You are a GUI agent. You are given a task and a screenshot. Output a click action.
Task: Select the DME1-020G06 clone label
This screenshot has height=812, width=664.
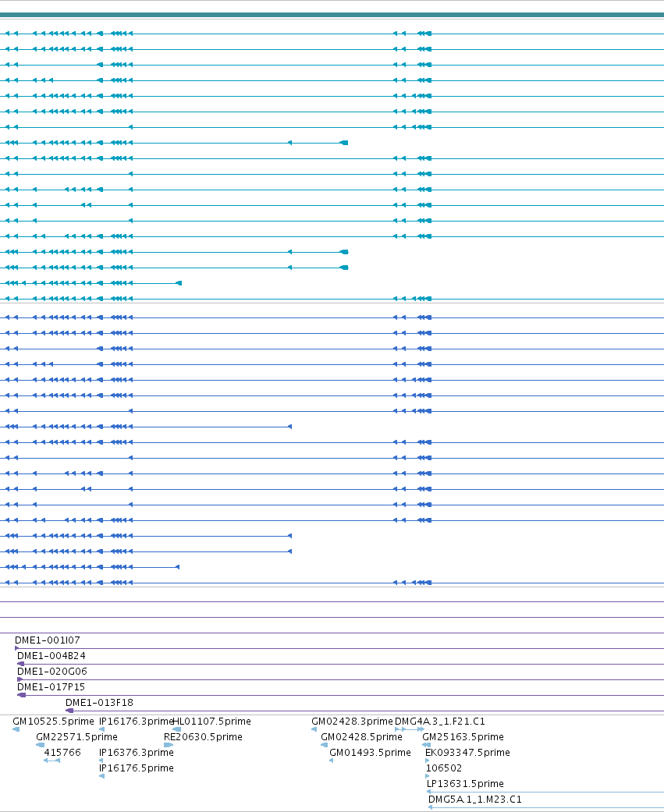pyautogui.click(x=51, y=671)
